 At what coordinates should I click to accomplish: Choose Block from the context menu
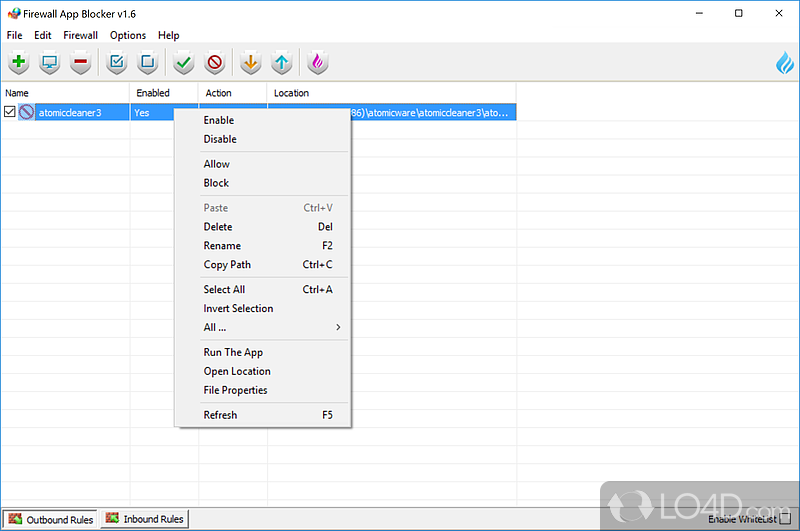click(216, 183)
